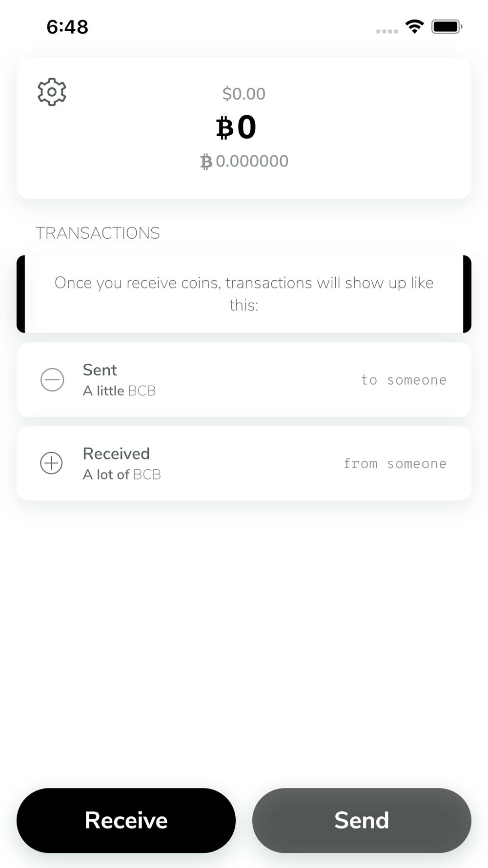Viewport: 488px width, 868px height.
Task: Tap the minus circle icon on Sent
Action: point(52,380)
